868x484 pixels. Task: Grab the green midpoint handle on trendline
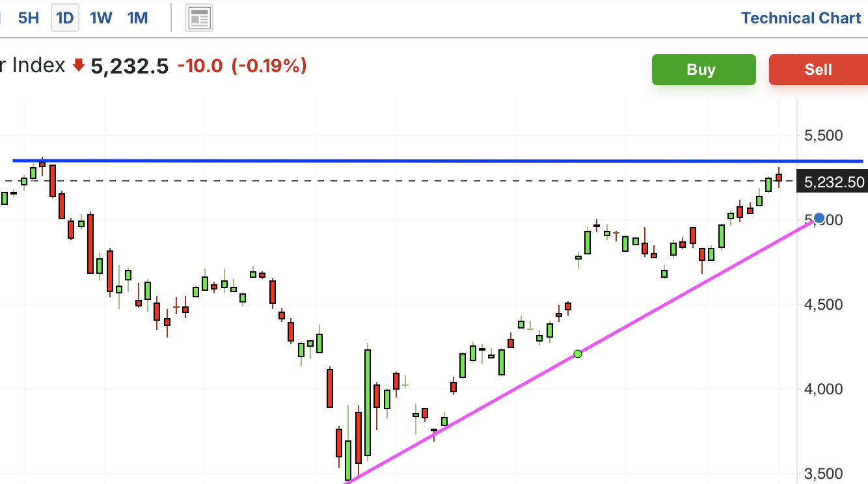pos(578,354)
